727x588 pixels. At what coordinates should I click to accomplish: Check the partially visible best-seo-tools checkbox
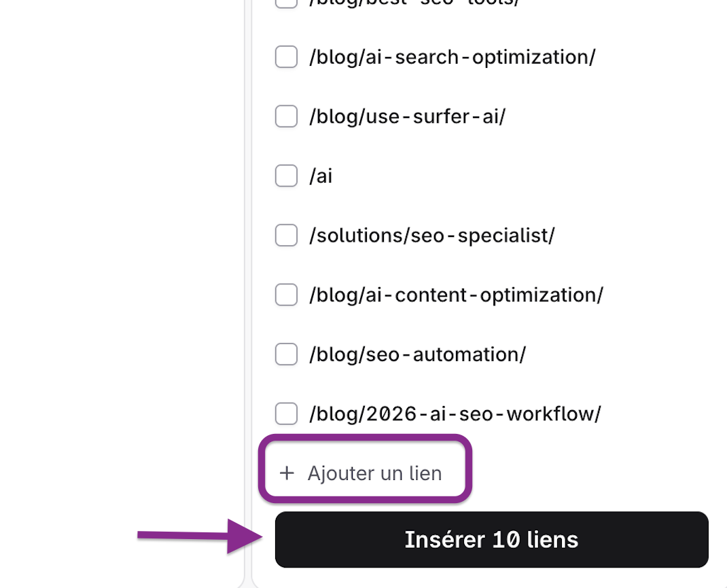286,3
